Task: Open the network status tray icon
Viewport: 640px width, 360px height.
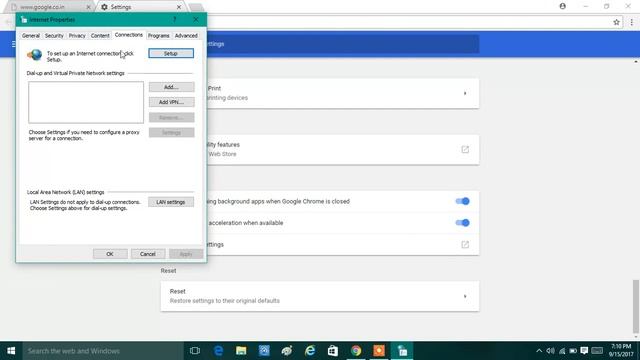Action: click(562, 351)
